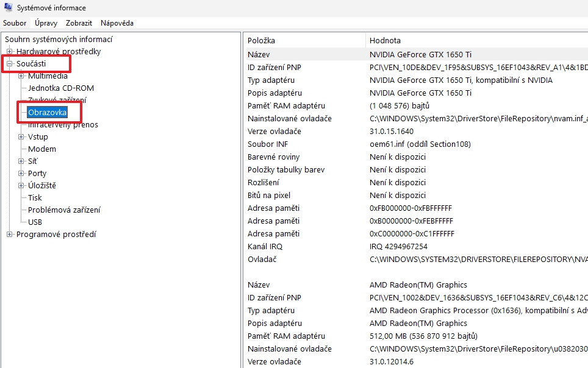
Task: Select Hardwarové prostředky tree item
Action: coord(59,51)
